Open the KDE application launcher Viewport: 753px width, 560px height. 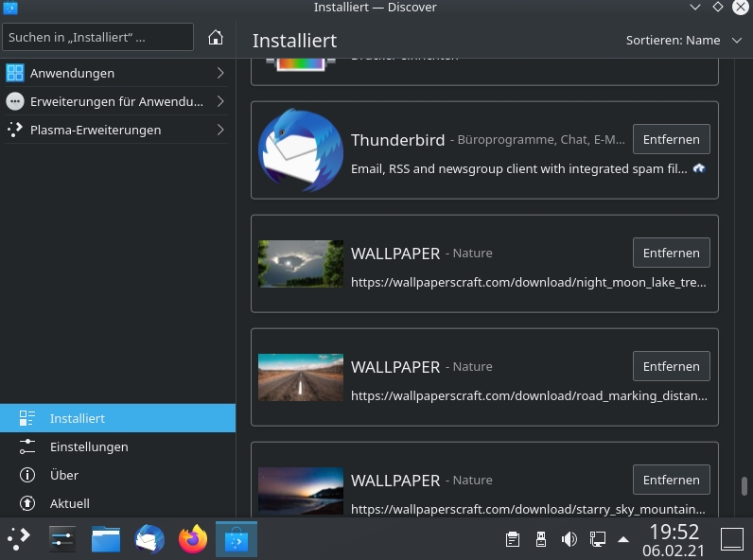click(19, 539)
